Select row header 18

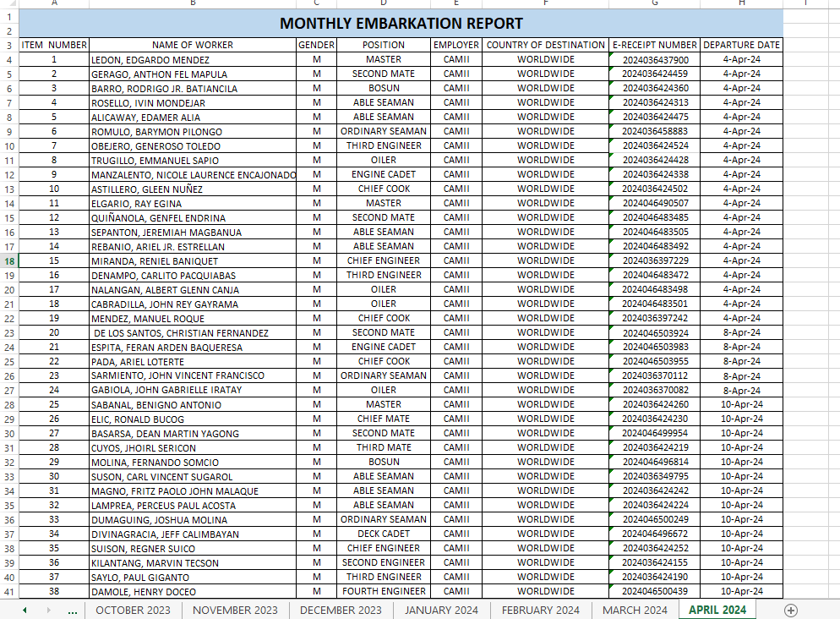tap(9, 261)
